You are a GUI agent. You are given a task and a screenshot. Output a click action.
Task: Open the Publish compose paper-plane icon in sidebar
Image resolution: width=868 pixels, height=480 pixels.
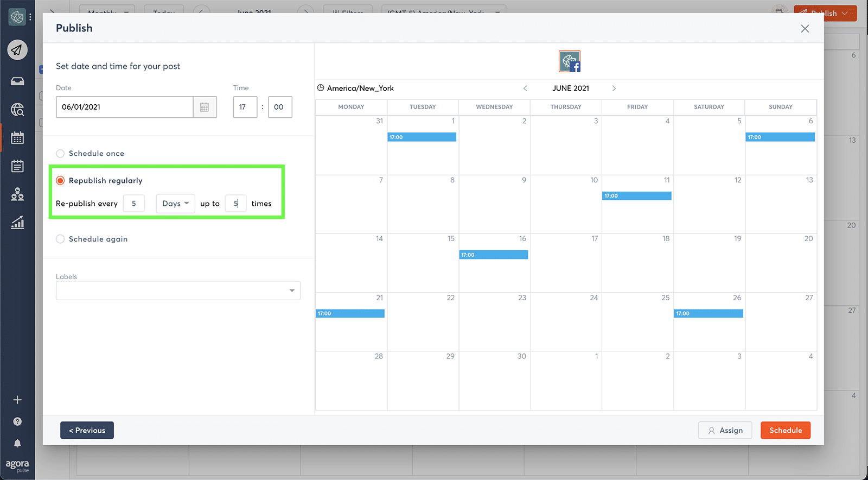click(x=17, y=50)
